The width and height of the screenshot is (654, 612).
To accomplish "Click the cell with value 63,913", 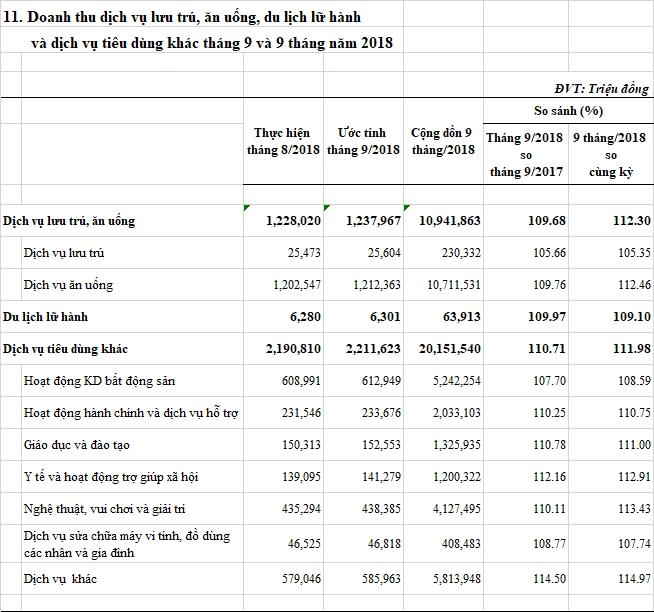I will [460, 317].
